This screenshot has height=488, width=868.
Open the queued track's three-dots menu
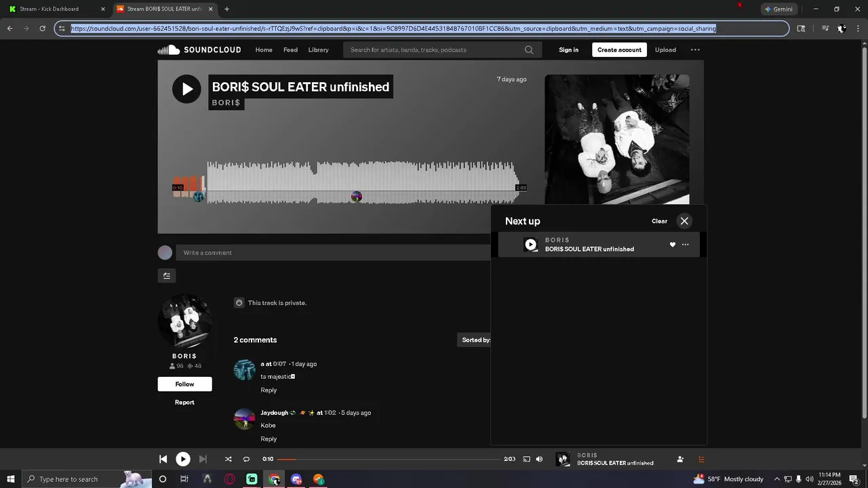coord(685,245)
